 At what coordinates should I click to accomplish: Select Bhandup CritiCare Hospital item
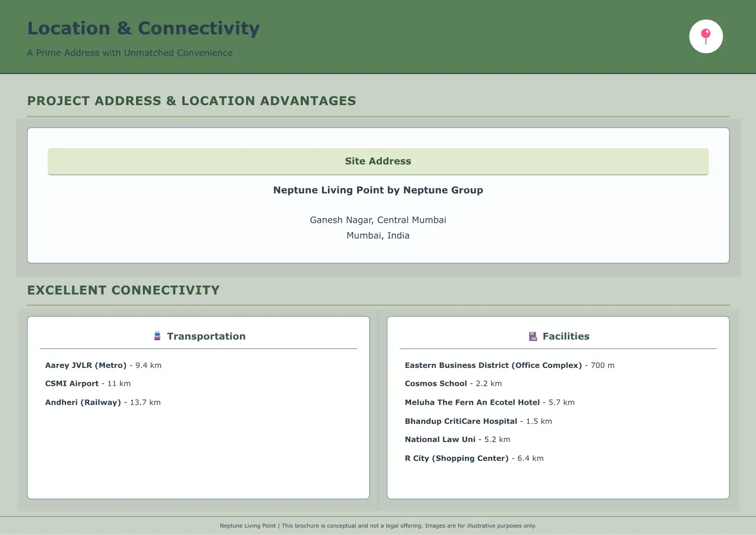pyautogui.click(x=478, y=421)
